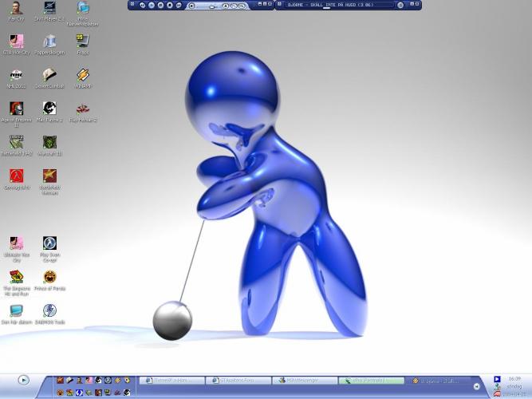Open the Desert Combat shortcut
Viewport: 532px width, 399px height.
point(49,75)
